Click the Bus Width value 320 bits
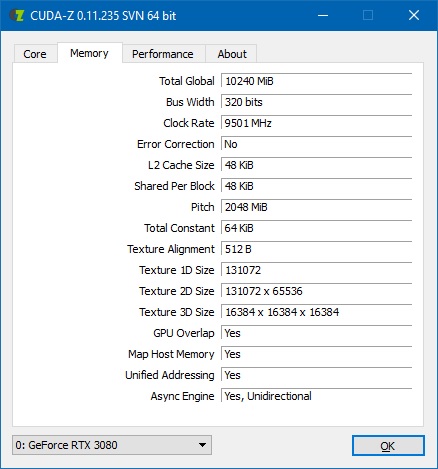This screenshot has height=469, width=438. tap(317, 102)
